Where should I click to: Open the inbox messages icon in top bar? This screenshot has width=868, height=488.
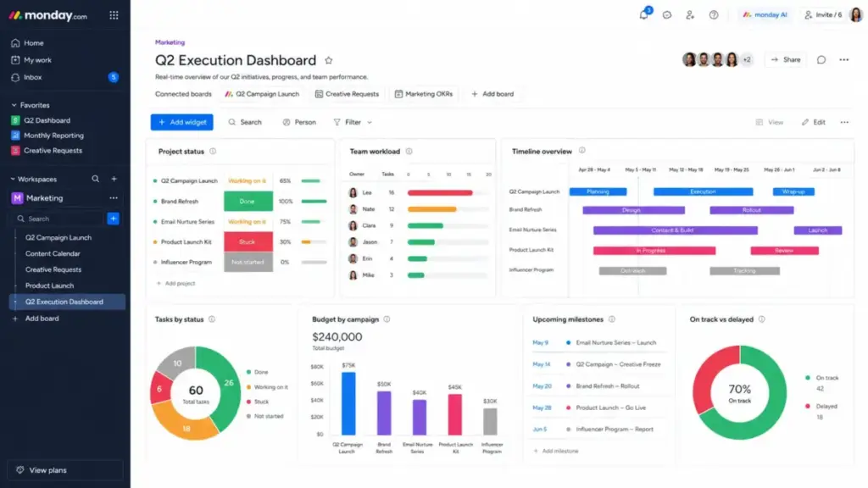click(x=667, y=15)
